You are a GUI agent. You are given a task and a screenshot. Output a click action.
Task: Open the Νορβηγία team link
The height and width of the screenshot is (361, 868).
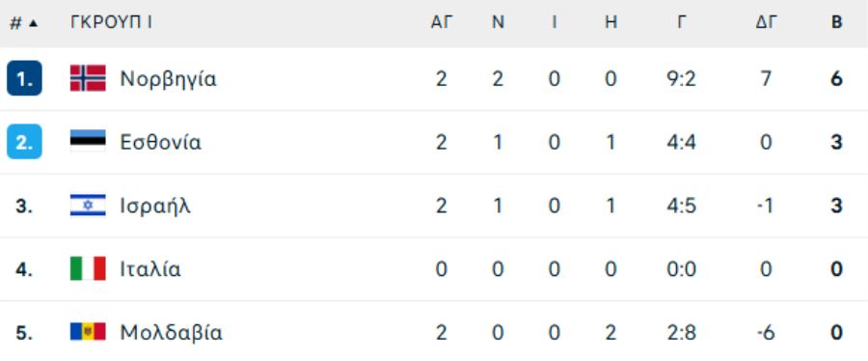tap(168, 79)
